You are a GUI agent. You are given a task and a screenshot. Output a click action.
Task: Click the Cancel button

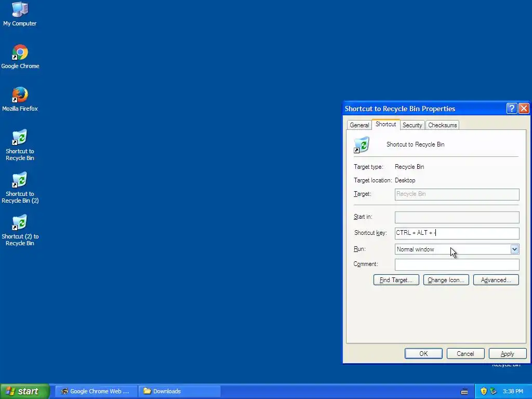(x=465, y=353)
